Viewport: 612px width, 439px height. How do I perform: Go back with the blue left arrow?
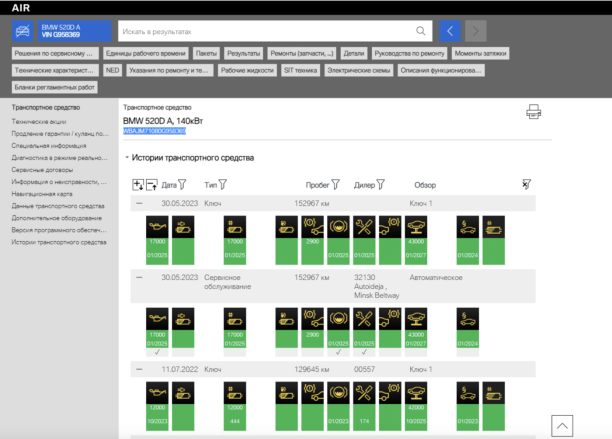[x=450, y=31]
